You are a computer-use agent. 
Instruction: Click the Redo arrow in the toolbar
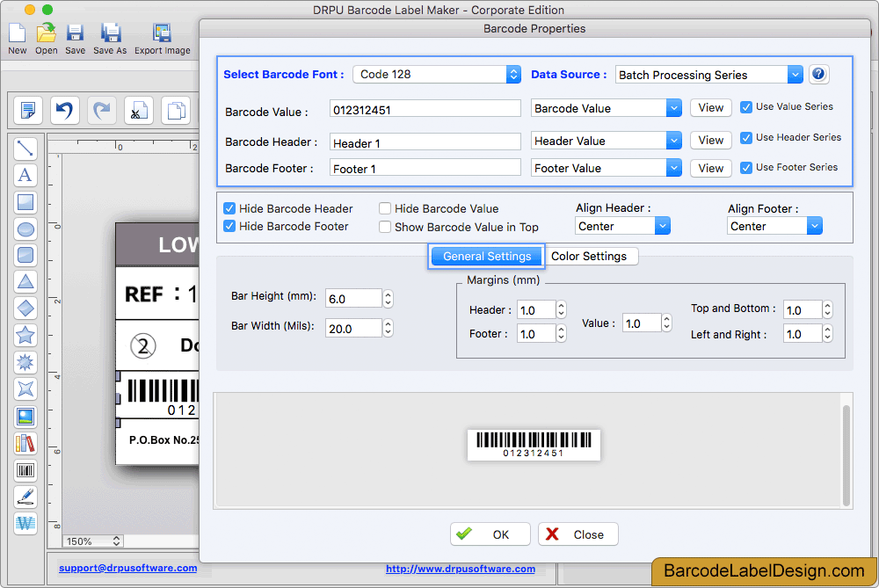pos(101,110)
